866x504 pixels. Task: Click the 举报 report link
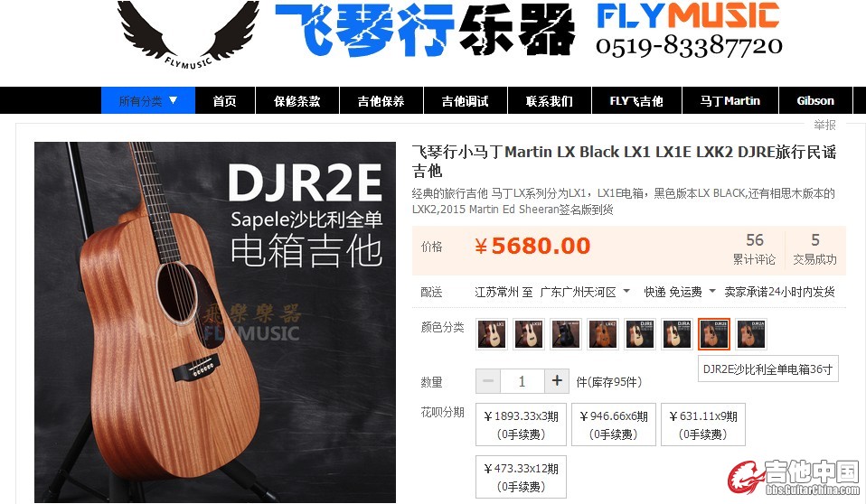pyautogui.click(x=824, y=125)
